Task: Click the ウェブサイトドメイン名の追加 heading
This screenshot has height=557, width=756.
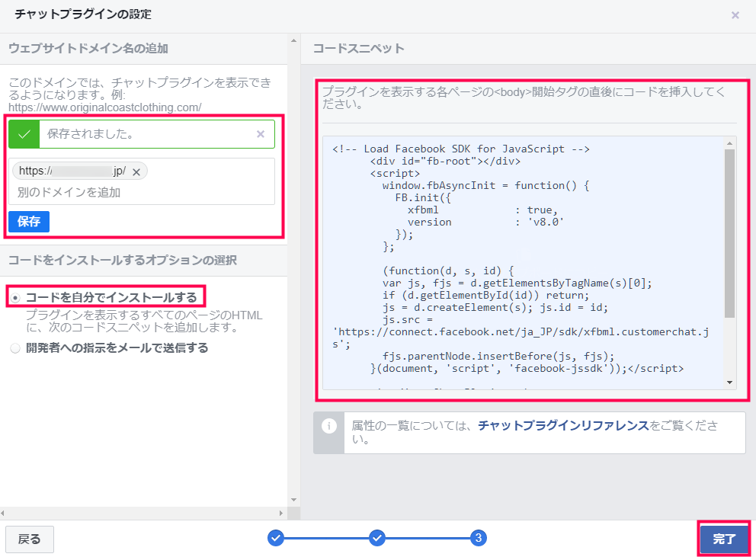Action: pos(88,48)
